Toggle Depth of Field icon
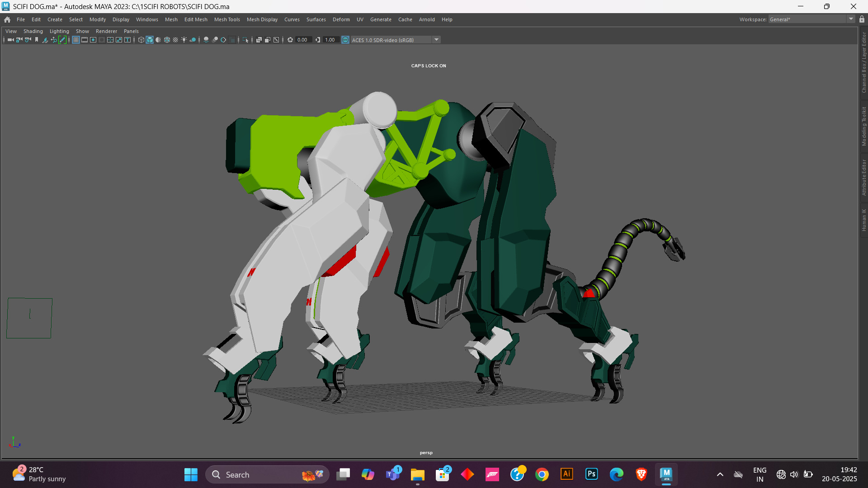This screenshot has height=488, width=868. tap(232, 40)
